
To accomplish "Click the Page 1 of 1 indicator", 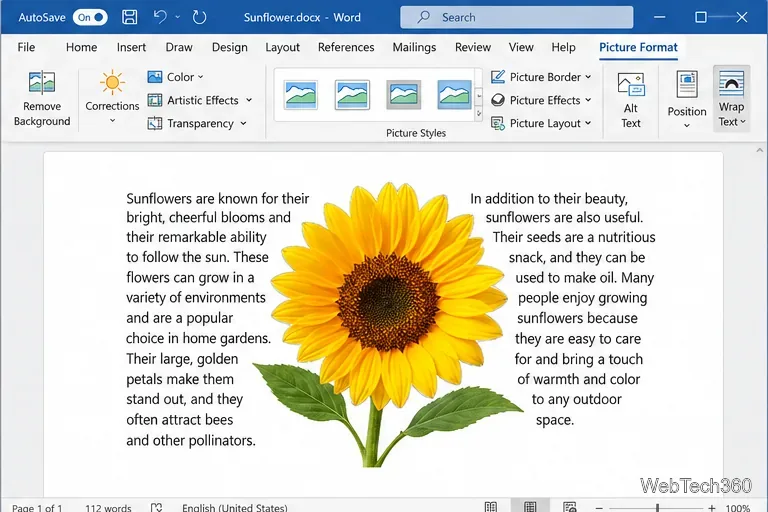I will pos(37,508).
